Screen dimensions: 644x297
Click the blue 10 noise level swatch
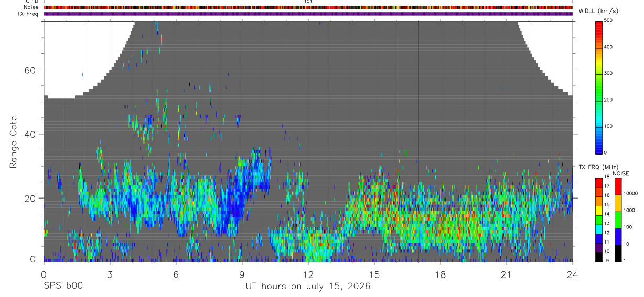[618, 237]
